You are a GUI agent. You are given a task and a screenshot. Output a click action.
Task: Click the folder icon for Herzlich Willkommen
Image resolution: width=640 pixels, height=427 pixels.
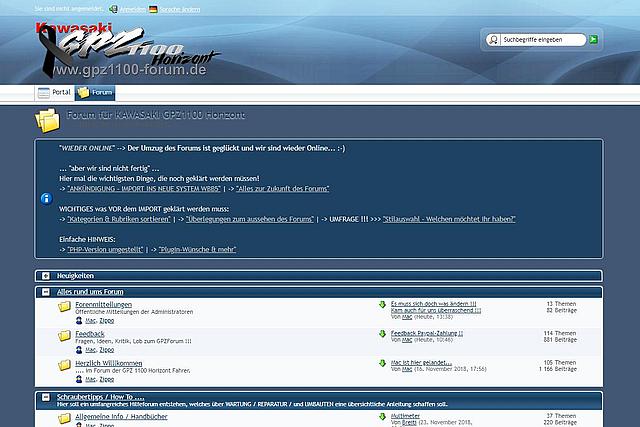point(64,365)
